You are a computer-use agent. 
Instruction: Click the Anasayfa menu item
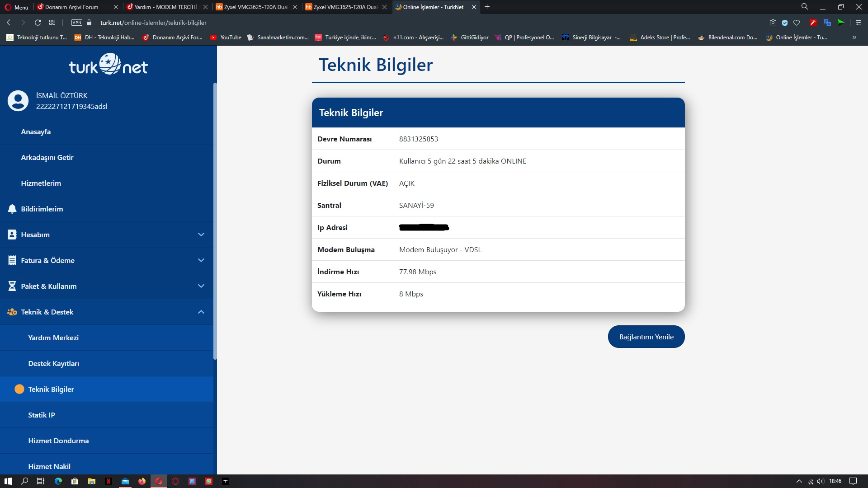point(36,131)
